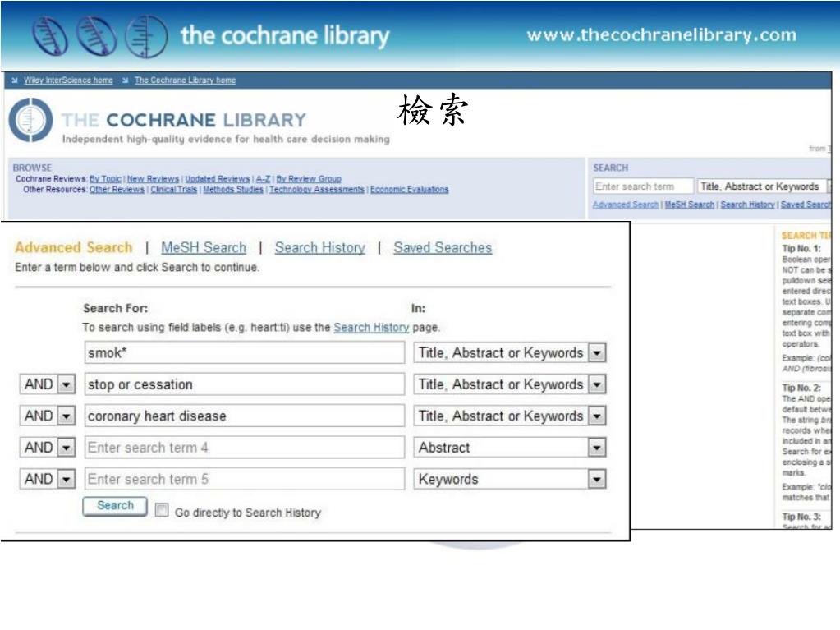The width and height of the screenshot is (840, 630).
Task: Tick the Go directly to Search History checkbox
Action: tap(162, 509)
